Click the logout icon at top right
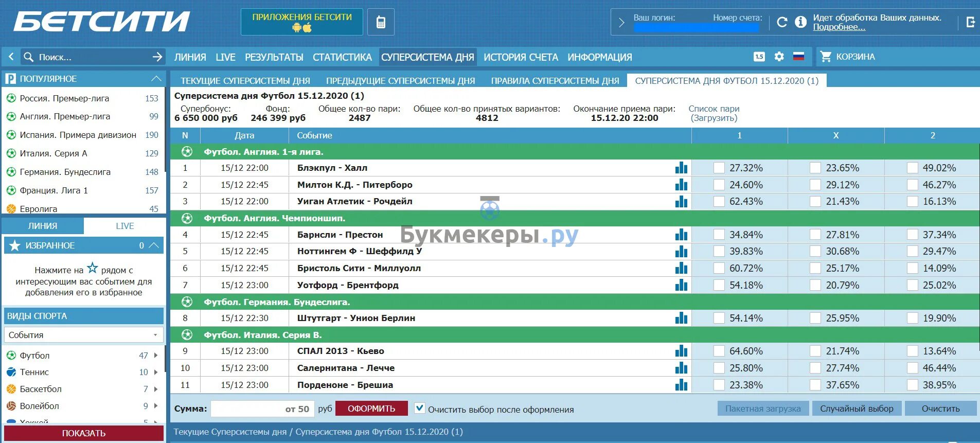Viewport: 980px width, 443px height. tap(970, 22)
